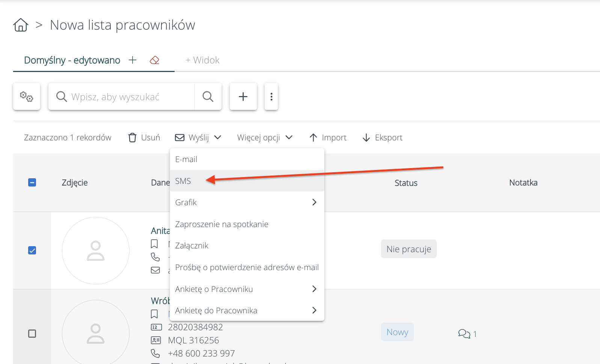
Task: Select SMS from the send menu
Action: pyautogui.click(x=183, y=181)
